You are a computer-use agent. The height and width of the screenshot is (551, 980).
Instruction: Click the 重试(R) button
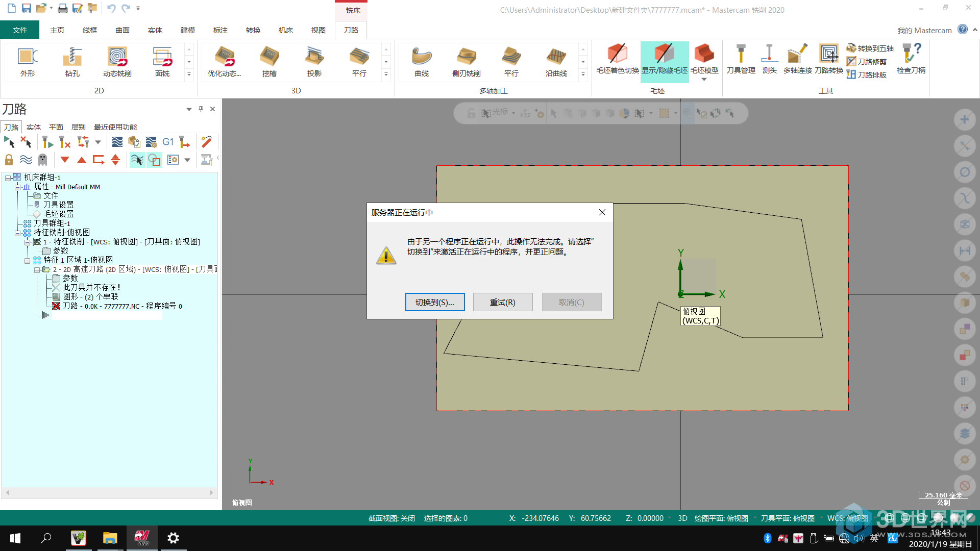tap(503, 302)
